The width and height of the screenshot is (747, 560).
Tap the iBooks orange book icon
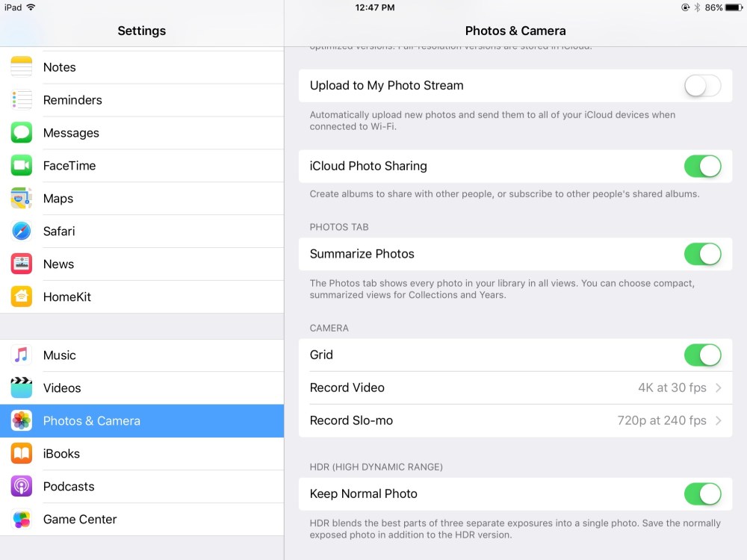(x=22, y=454)
